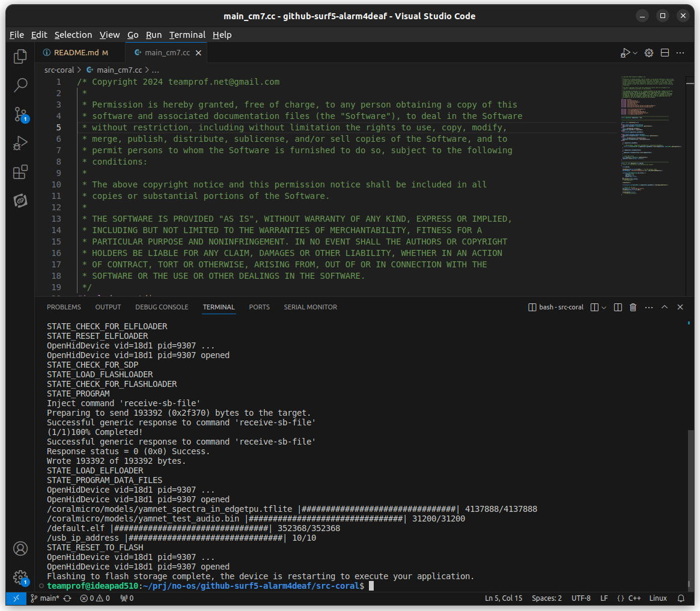
Task: Expand the Run or Debug dropdown arrow
Action: point(635,53)
